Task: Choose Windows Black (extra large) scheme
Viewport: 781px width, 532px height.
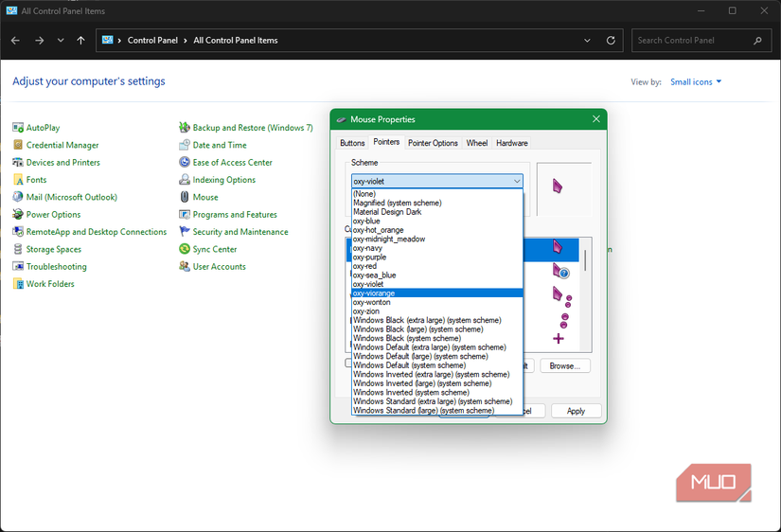Action: 436,320
